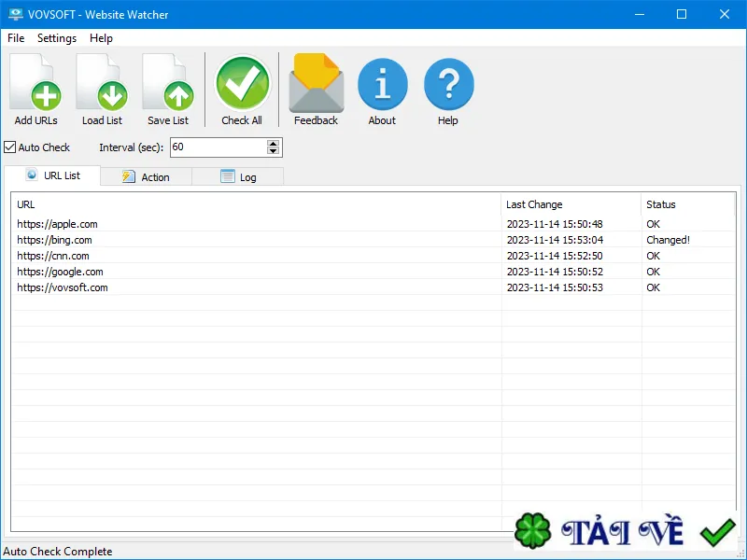Increase interval with the up arrow

click(x=273, y=144)
